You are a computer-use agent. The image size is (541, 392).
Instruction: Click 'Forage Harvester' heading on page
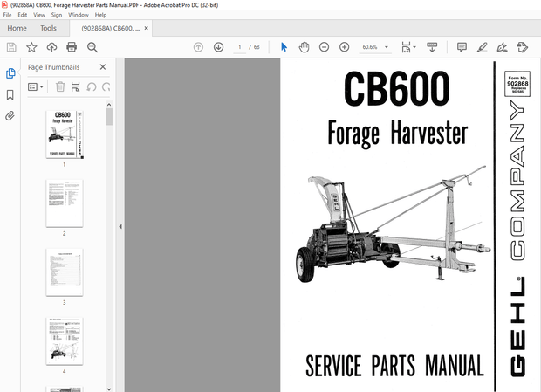coord(398,134)
